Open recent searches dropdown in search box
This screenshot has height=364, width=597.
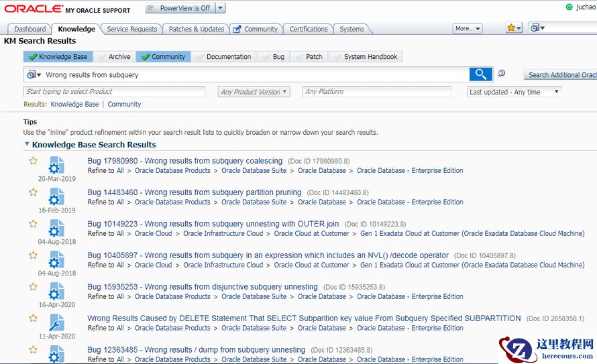(34, 74)
